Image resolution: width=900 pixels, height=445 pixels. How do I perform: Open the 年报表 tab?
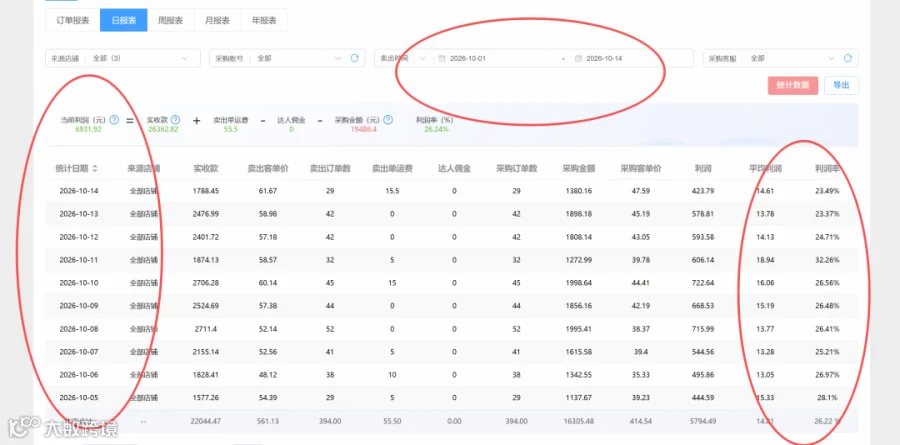(x=264, y=20)
